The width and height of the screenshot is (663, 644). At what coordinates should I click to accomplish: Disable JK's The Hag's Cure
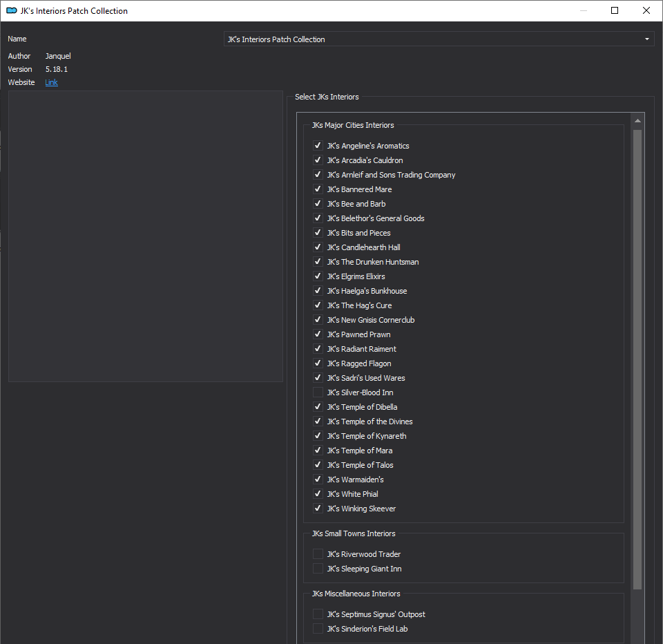(318, 305)
